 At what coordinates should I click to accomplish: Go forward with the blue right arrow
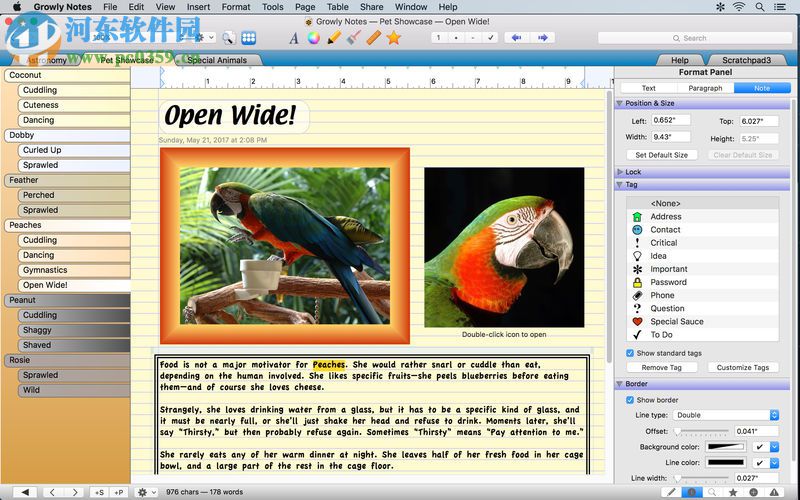click(x=542, y=38)
